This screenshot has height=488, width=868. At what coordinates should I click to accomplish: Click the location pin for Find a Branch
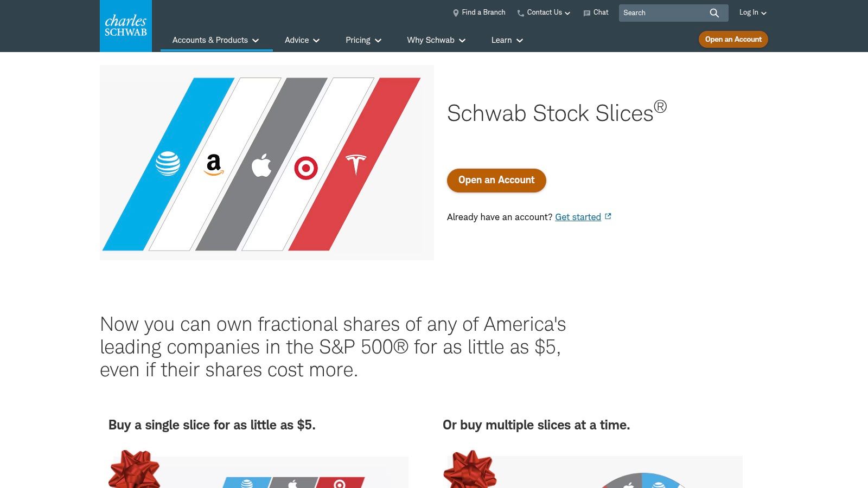[455, 12]
